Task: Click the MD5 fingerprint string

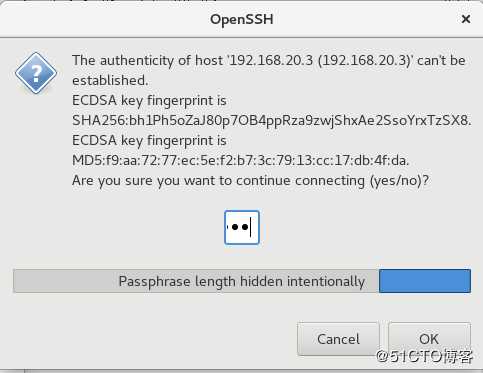Action: coord(240,161)
